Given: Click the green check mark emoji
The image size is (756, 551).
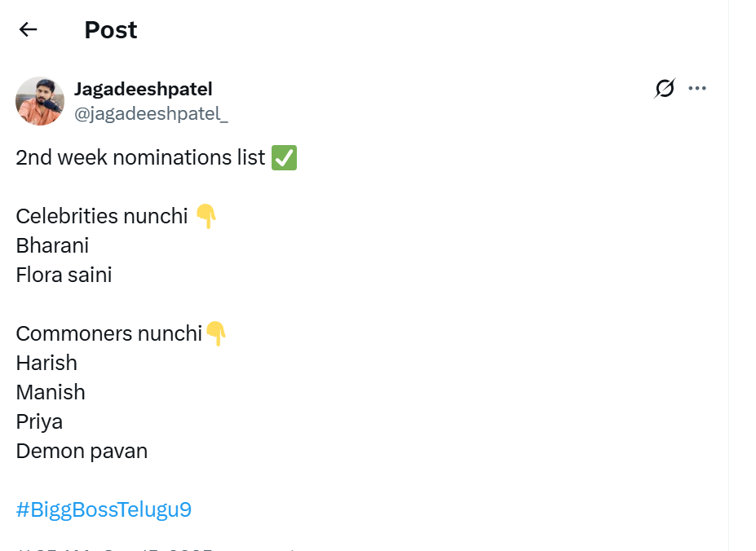Looking at the screenshot, I should pos(285,157).
